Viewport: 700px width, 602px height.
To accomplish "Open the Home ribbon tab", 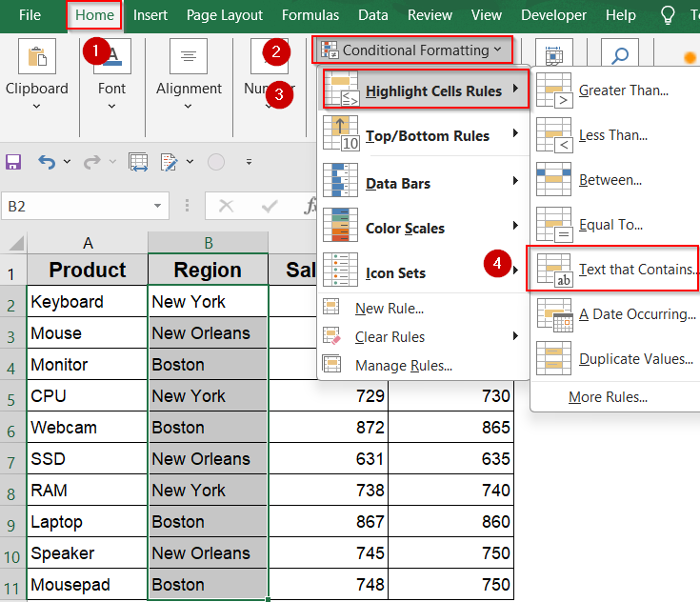I will (x=94, y=15).
